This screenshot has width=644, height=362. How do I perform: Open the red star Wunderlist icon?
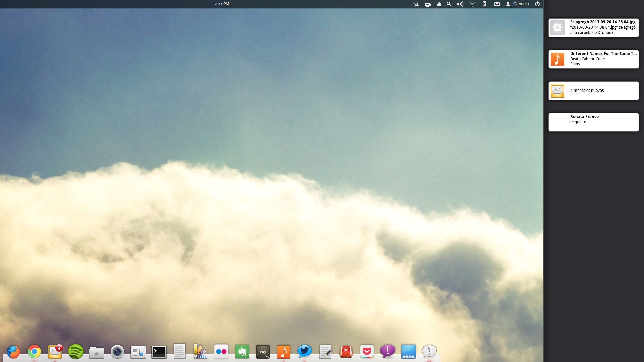point(346,352)
